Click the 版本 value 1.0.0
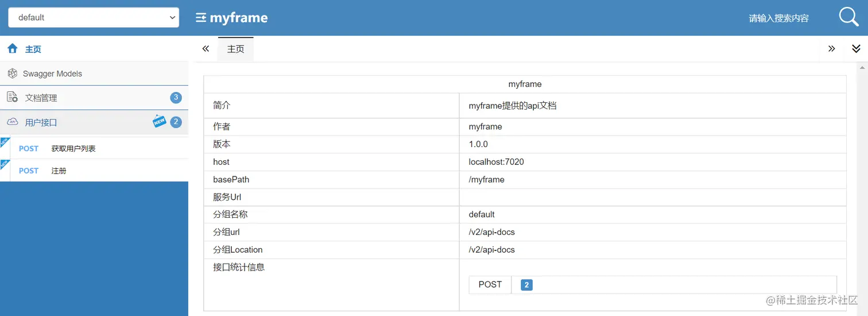This screenshot has height=316, width=868. click(478, 144)
